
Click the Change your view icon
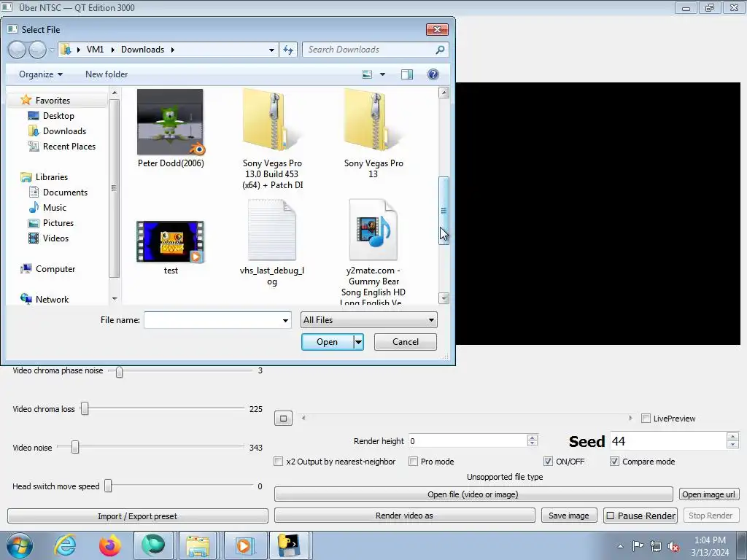(367, 74)
